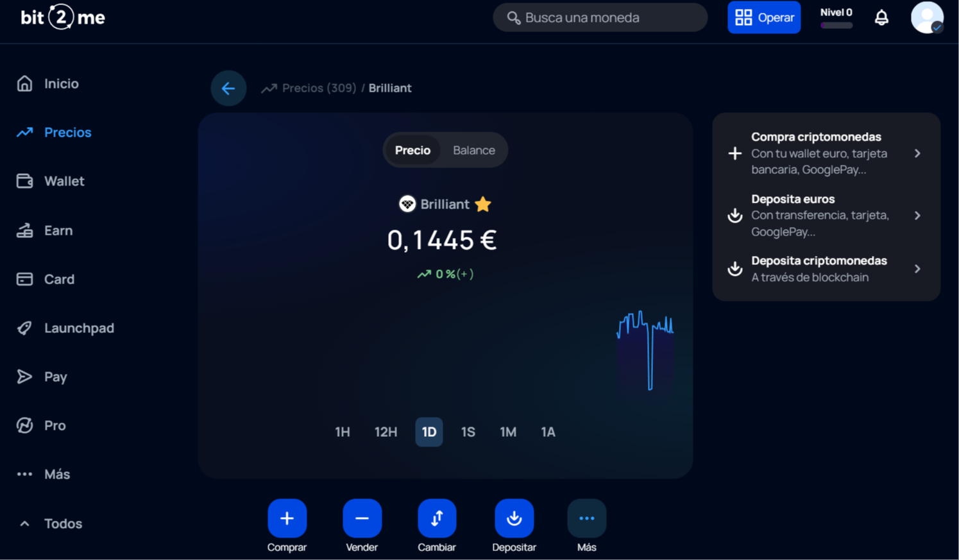Open the Inicio menu item
This screenshot has width=959, height=560.
point(62,83)
